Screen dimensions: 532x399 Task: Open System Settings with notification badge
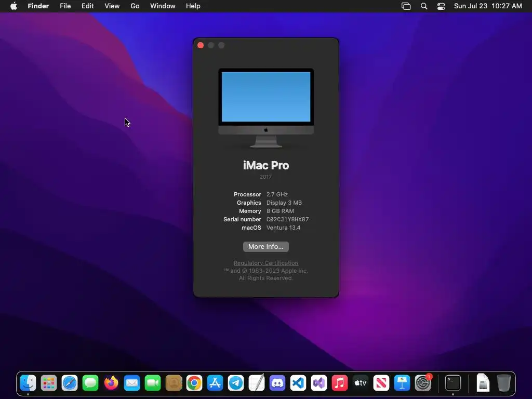tap(423, 383)
